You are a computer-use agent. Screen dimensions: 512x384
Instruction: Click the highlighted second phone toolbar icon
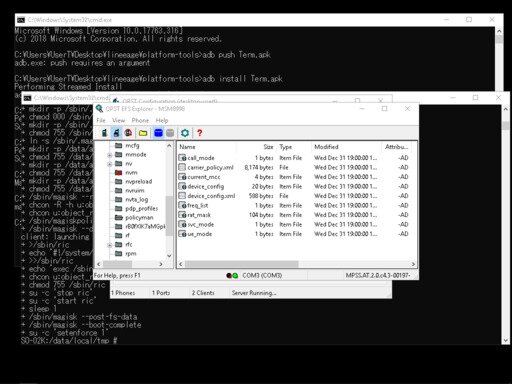pyautogui.click(x=116, y=133)
